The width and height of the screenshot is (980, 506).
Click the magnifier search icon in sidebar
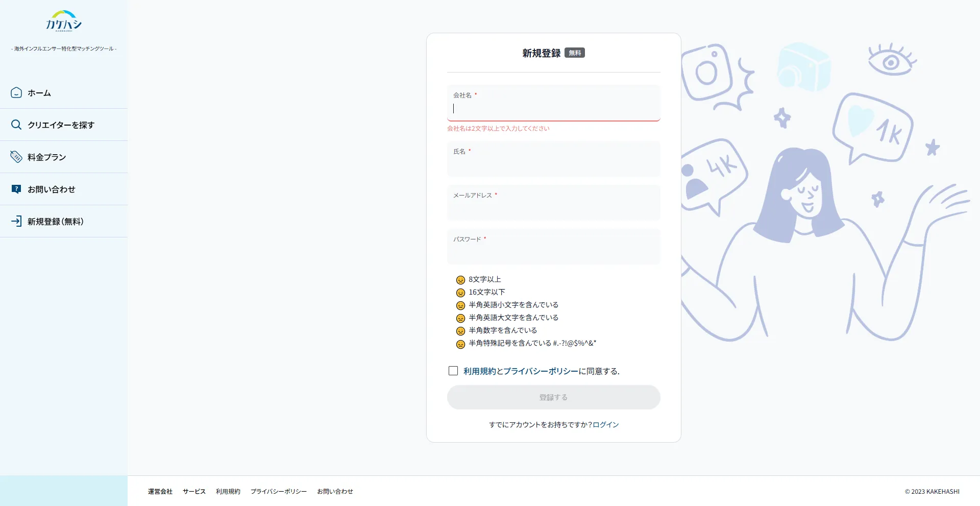pos(16,125)
